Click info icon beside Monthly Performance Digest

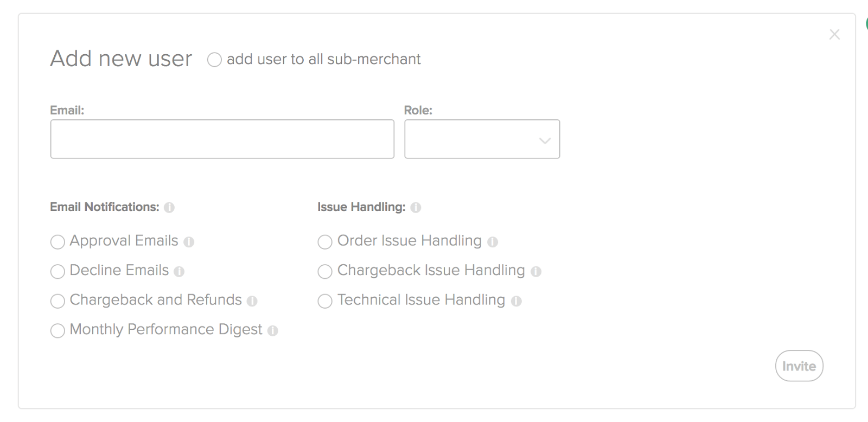(x=272, y=330)
